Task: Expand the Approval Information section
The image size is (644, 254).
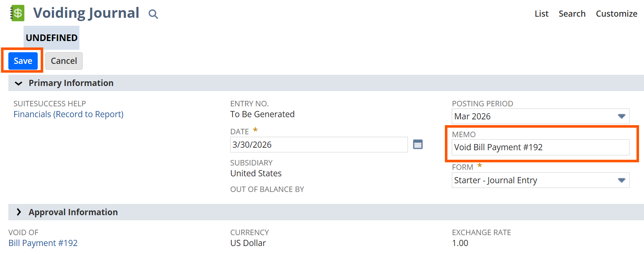Action: [x=18, y=212]
